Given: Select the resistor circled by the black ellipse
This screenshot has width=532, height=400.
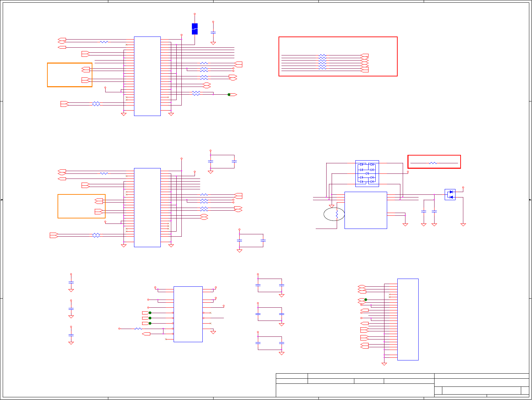Looking at the screenshot, I should [x=337, y=214].
